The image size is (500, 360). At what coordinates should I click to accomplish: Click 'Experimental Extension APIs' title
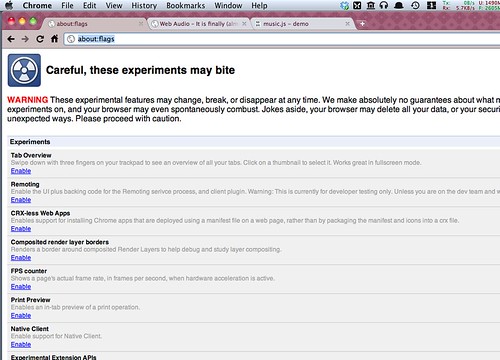point(53,357)
